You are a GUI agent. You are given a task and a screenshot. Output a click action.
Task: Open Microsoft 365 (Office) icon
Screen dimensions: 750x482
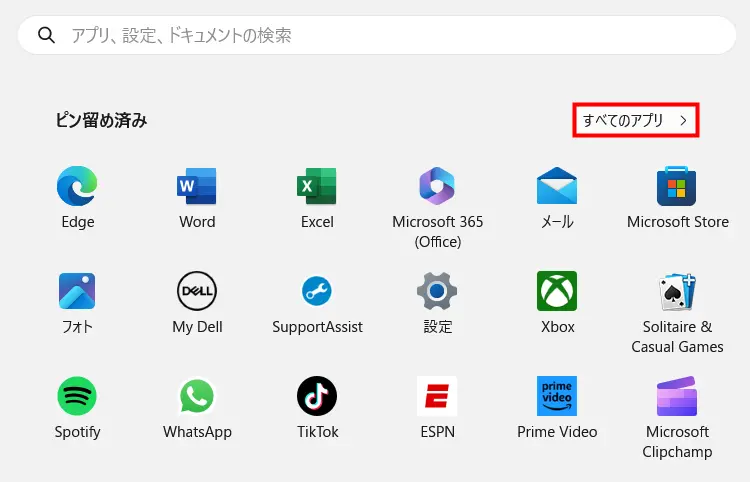[437, 186]
